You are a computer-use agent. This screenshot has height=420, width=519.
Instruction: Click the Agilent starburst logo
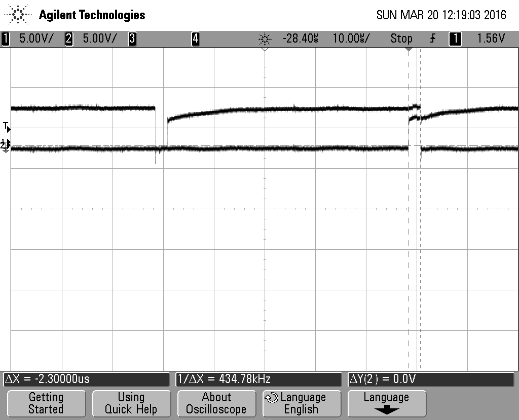coord(18,15)
